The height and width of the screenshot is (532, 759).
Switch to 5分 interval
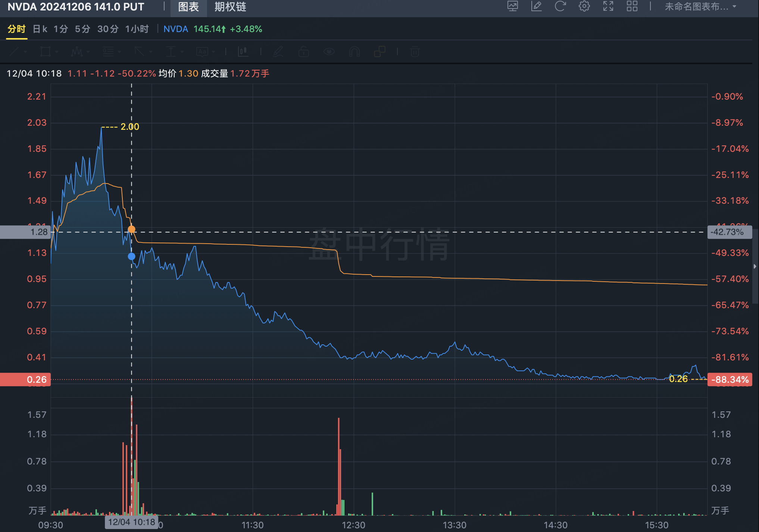pos(82,29)
